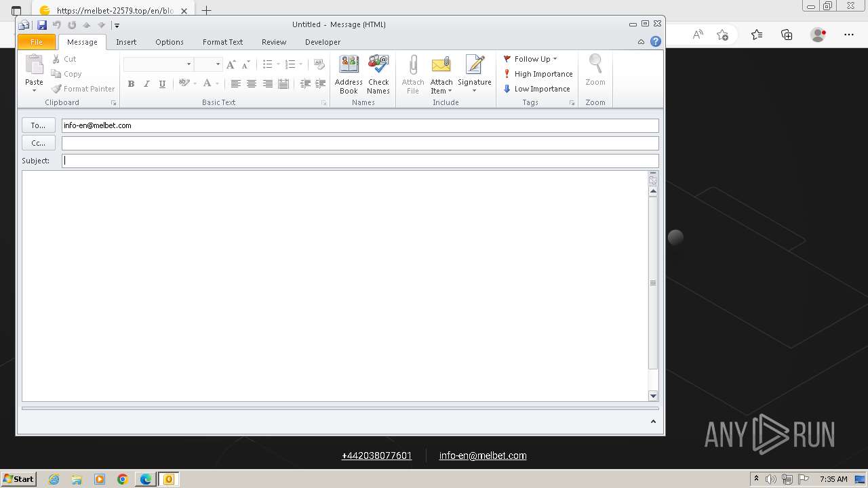Click the message body scrollbar down arrow
The image size is (868, 488).
coord(653,396)
